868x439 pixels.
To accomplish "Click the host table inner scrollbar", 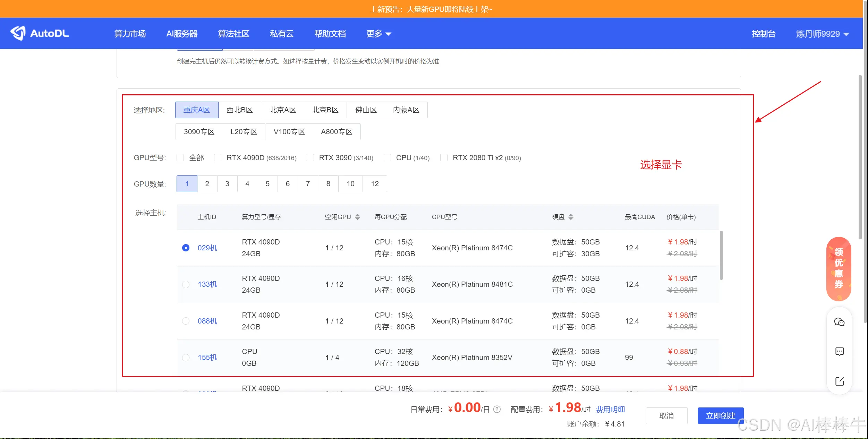I will pyautogui.click(x=721, y=256).
